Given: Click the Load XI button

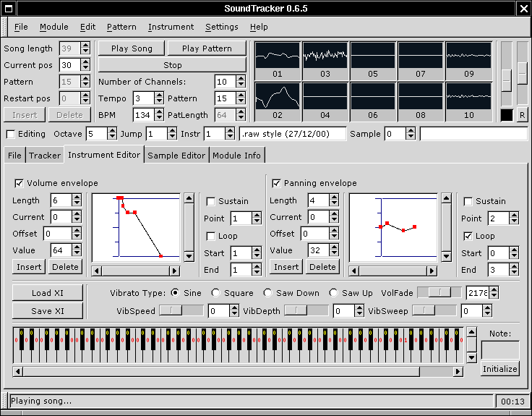Looking at the screenshot, I should [x=48, y=293].
